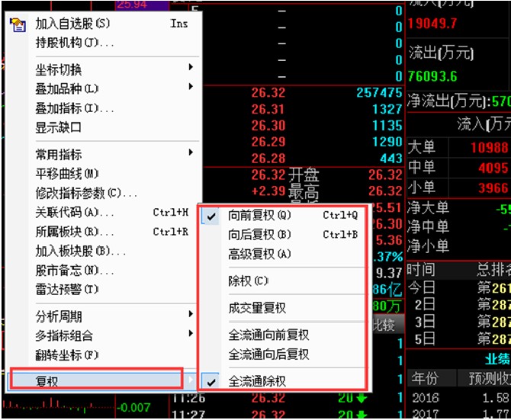The height and width of the screenshot is (420, 511).
Task: Choose 成交量复权 option
Action: pos(257,308)
